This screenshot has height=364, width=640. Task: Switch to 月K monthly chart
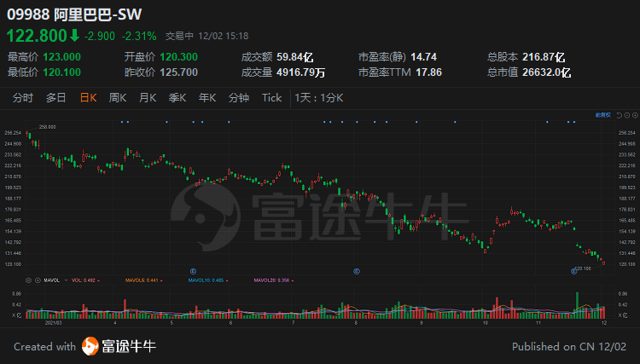click(148, 98)
